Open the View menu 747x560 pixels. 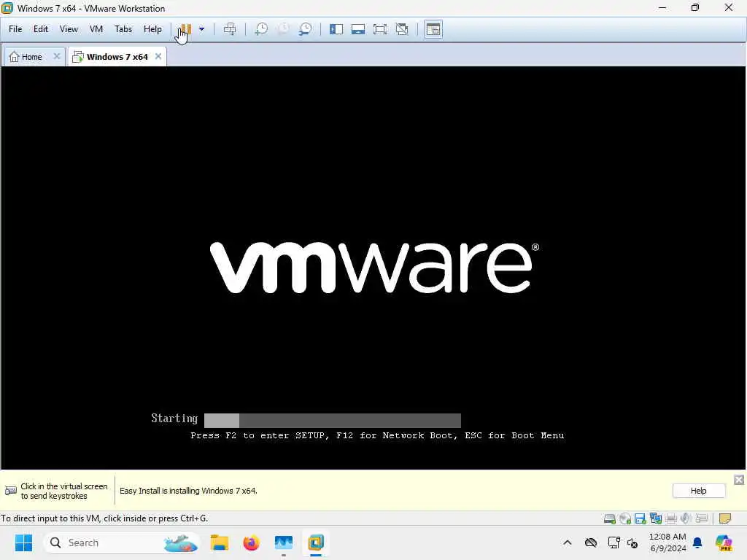click(x=69, y=29)
